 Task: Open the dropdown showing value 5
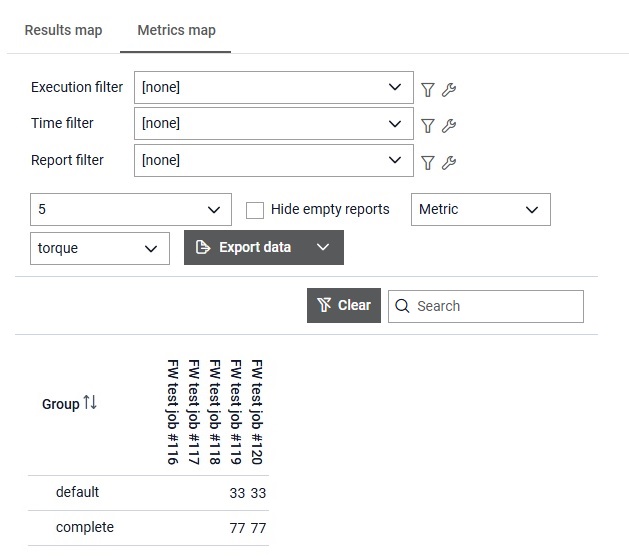click(x=131, y=210)
